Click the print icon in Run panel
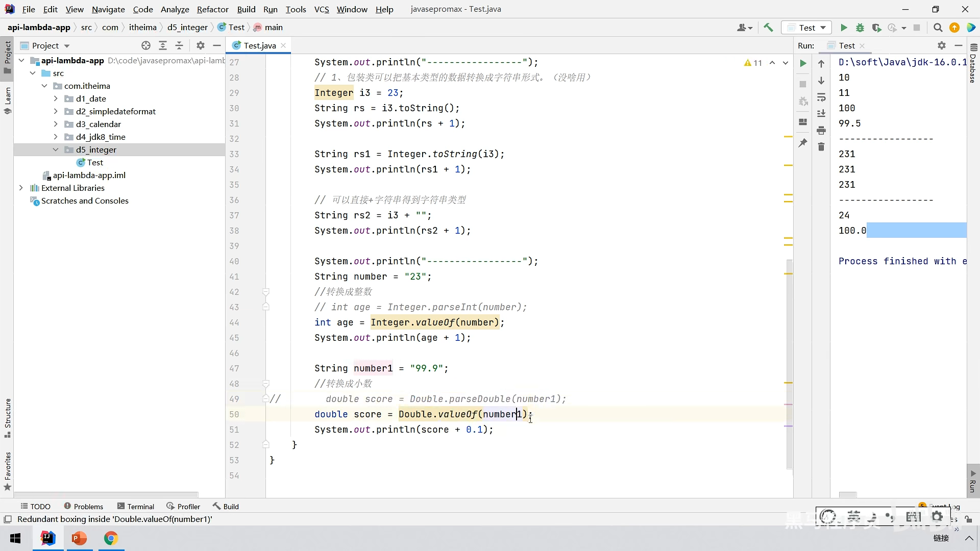Viewport: 980px width, 551px height. (x=821, y=130)
